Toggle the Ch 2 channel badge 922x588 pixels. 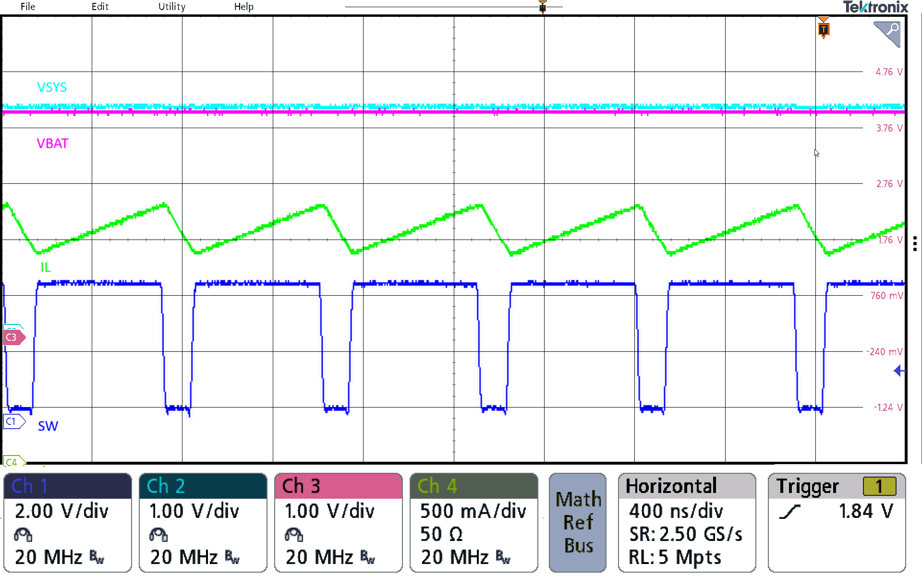point(203,522)
